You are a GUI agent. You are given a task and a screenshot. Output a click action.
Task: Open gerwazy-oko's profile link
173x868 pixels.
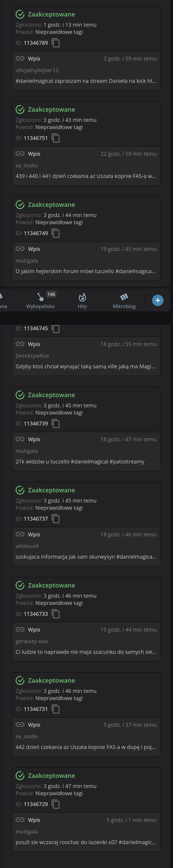(32, 641)
